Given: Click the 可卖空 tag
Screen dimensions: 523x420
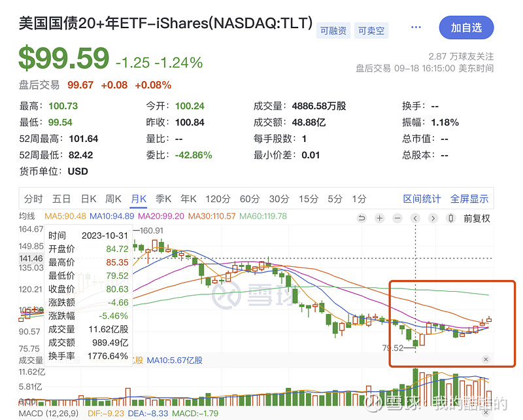Looking at the screenshot, I should (x=371, y=31).
